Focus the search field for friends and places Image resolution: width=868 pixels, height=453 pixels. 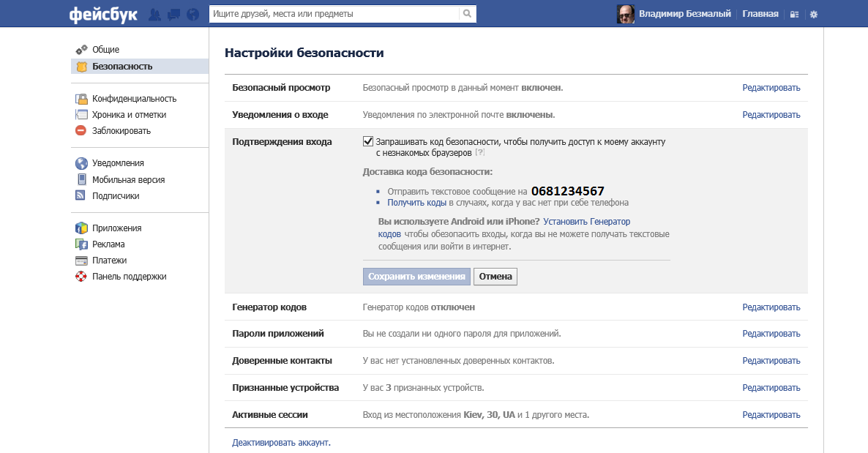click(x=334, y=14)
